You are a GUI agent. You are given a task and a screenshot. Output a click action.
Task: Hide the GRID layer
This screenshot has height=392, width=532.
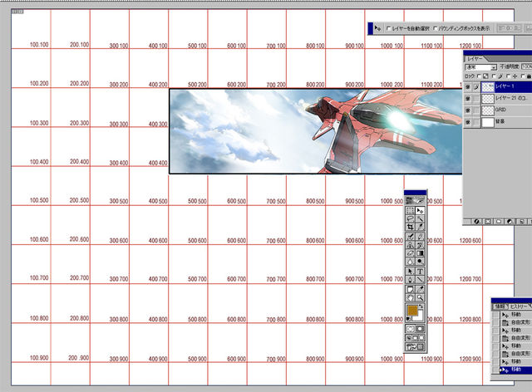(x=468, y=110)
